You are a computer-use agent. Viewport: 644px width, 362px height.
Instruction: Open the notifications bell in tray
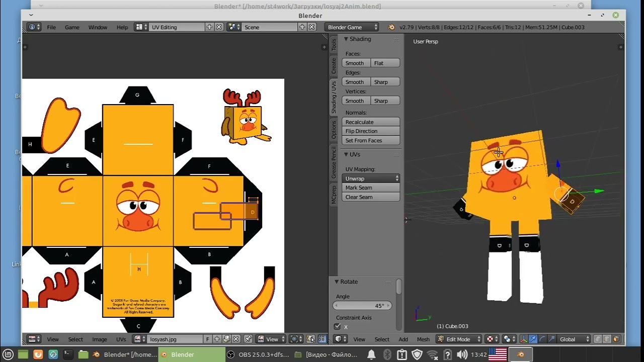pyautogui.click(x=371, y=354)
